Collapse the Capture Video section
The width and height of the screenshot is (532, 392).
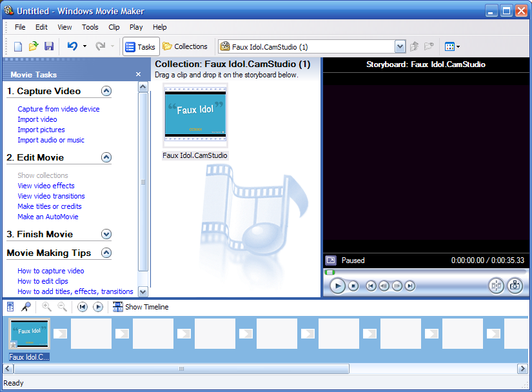tap(106, 91)
